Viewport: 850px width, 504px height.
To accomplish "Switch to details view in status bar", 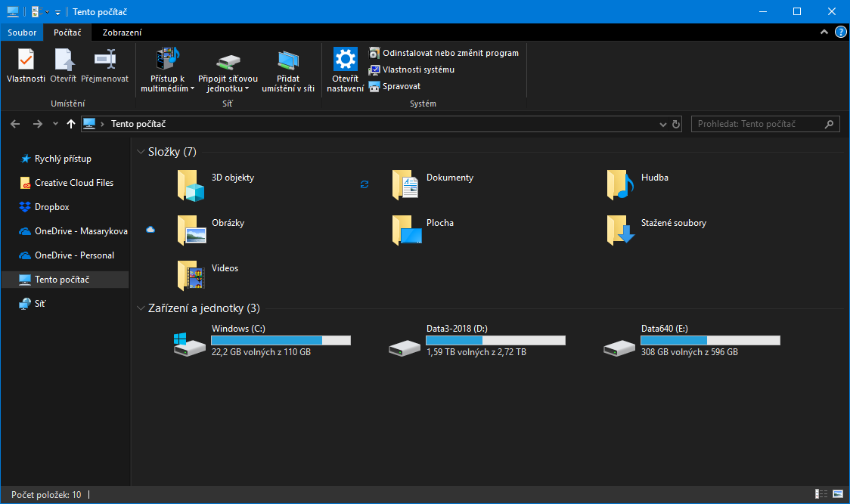I will tap(821, 494).
